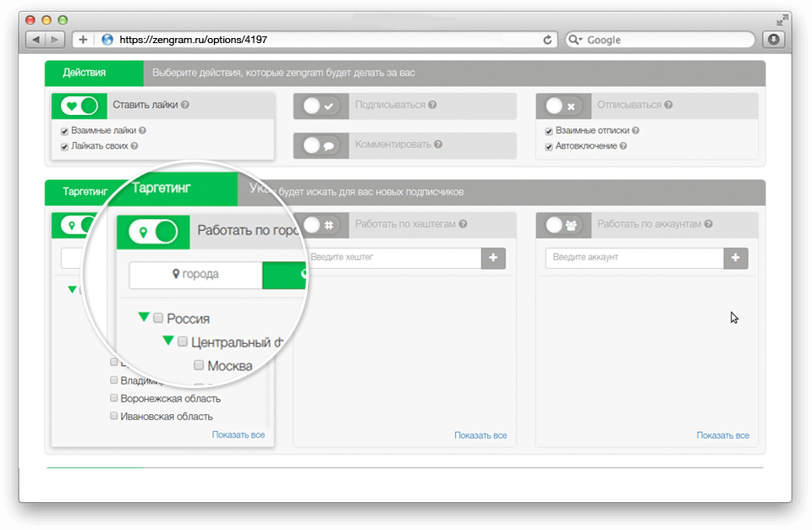Uncheck the Автовключение checkbox
The image size is (812, 530).
549,146
